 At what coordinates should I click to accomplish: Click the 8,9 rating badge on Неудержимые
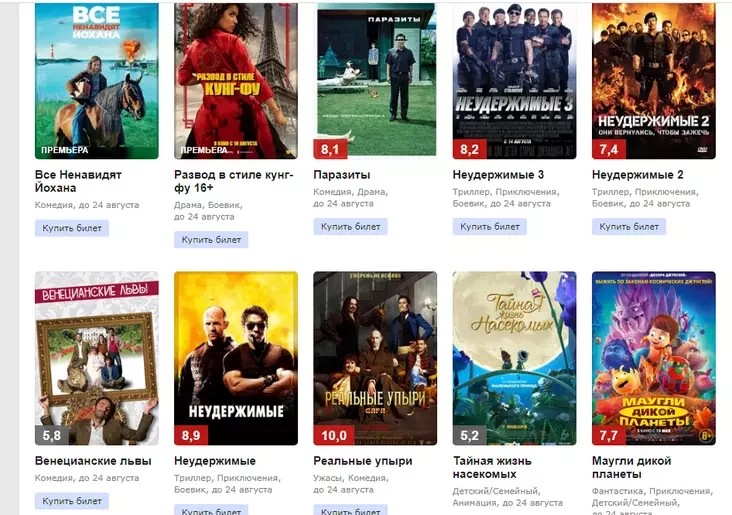tap(191, 436)
